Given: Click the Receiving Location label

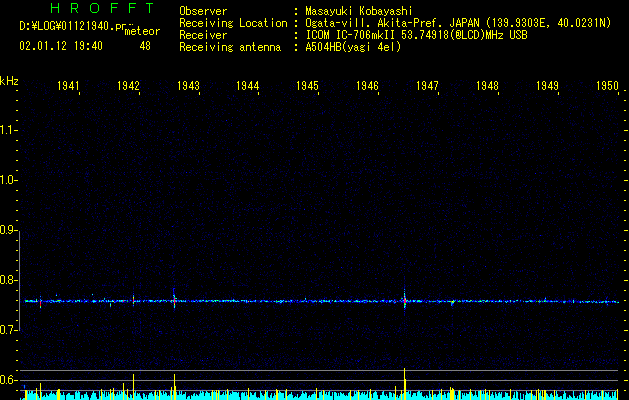Looking at the screenshot, I should (233, 23).
